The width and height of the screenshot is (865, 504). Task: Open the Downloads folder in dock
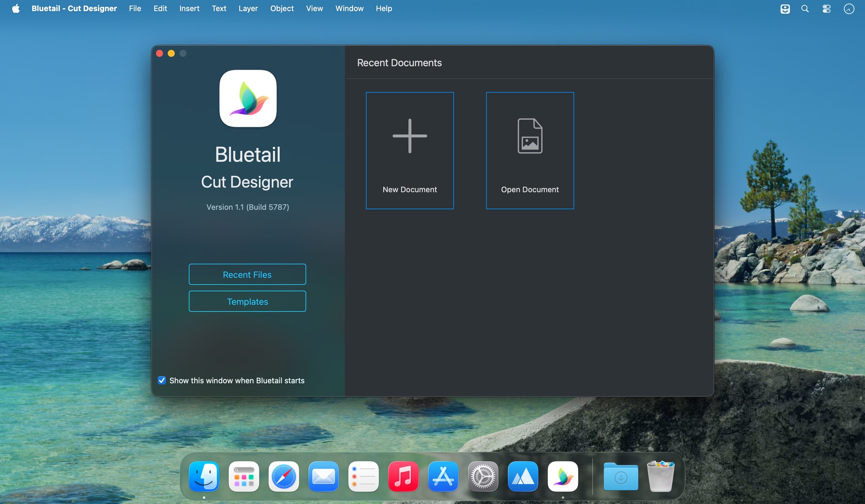tap(621, 476)
